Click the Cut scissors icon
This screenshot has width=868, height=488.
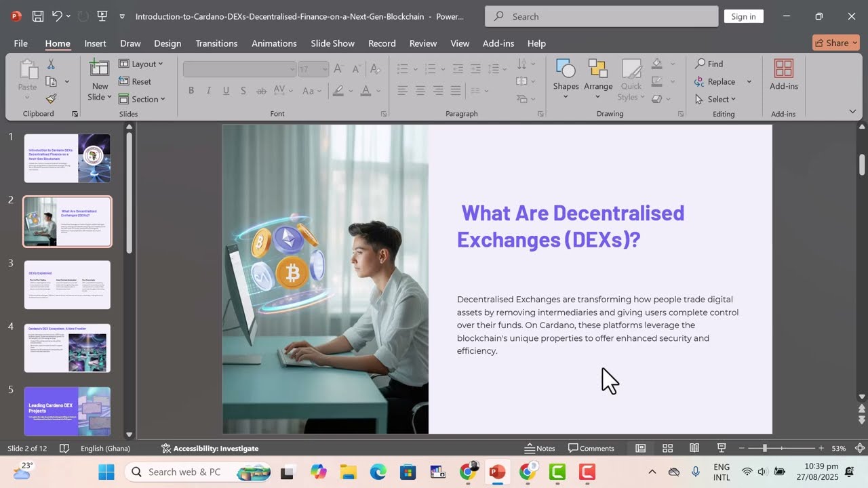click(x=51, y=64)
